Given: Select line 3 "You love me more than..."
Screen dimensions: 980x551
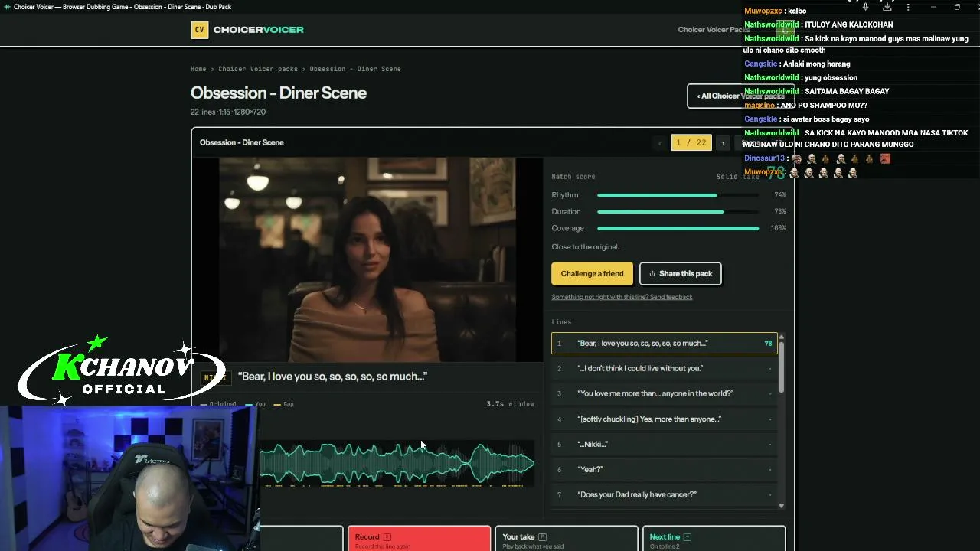Looking at the screenshot, I should [x=664, y=393].
